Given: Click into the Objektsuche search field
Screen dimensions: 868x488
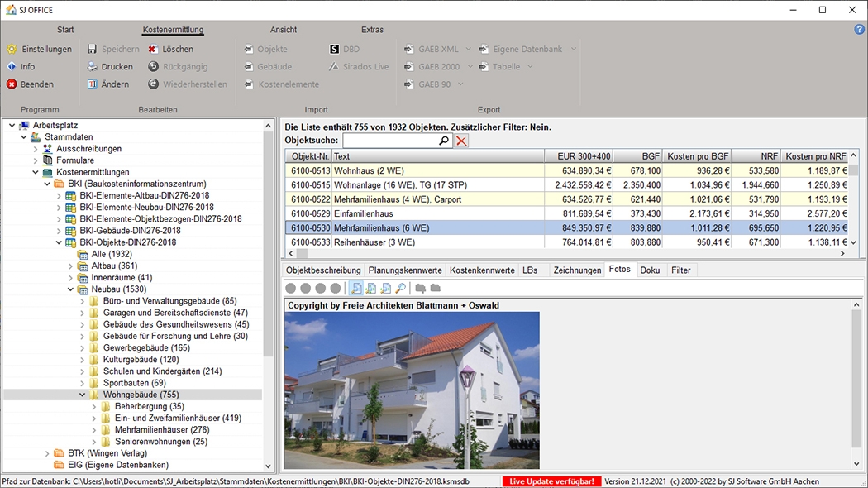Looking at the screenshot, I should coord(389,141).
